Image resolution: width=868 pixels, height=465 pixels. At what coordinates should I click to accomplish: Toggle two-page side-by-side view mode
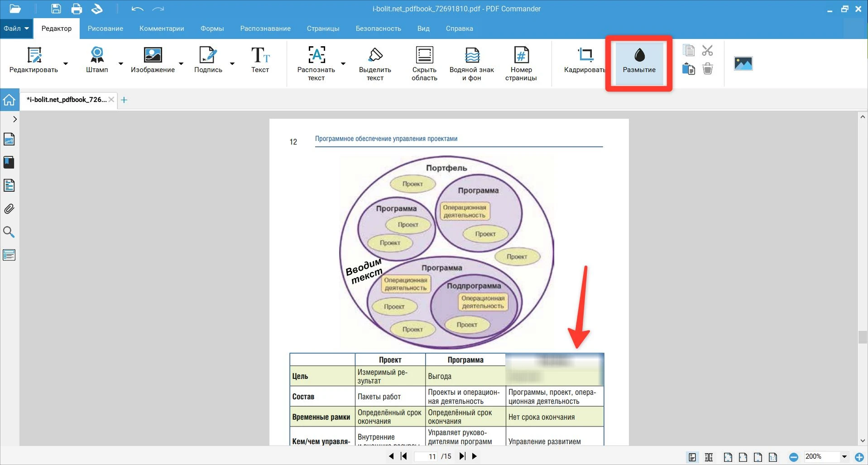(709, 457)
